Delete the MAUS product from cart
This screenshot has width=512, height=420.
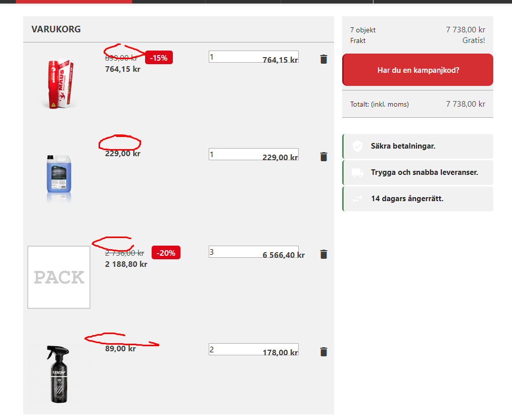point(323,59)
